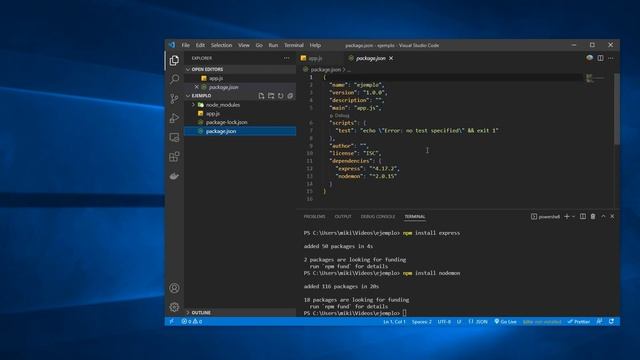Image resolution: width=640 pixels, height=360 pixels.
Task: Switch to the PROBLEMS panel tab
Action: coord(314,217)
